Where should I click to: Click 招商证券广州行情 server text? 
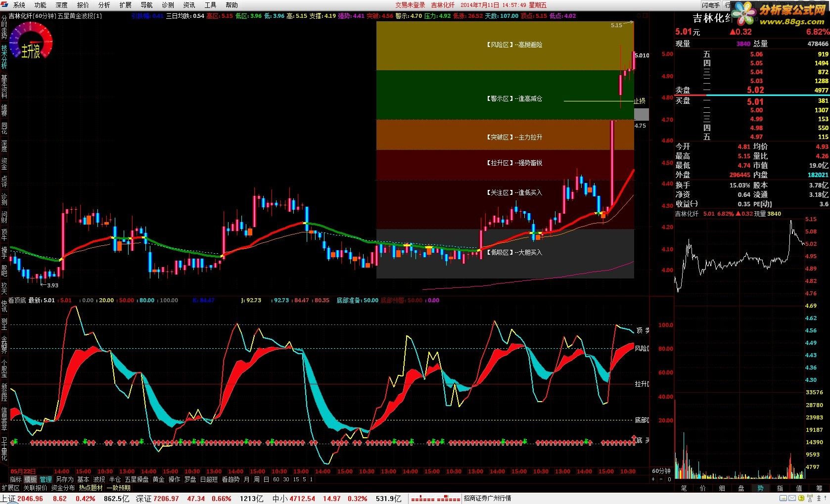[487, 499]
